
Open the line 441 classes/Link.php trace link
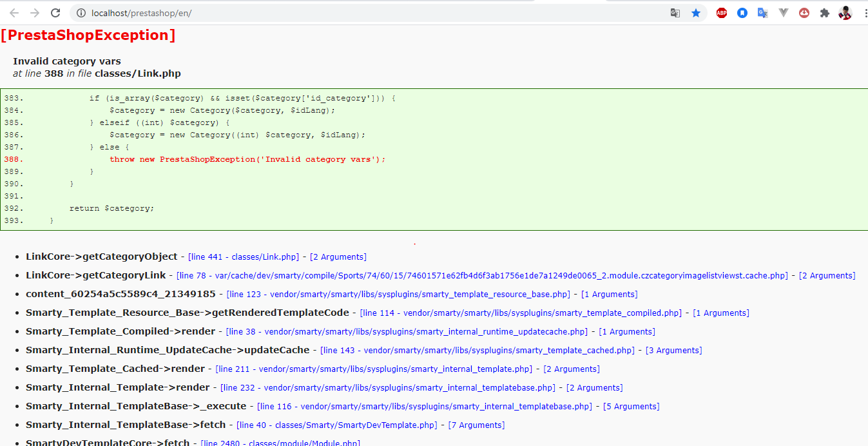244,257
